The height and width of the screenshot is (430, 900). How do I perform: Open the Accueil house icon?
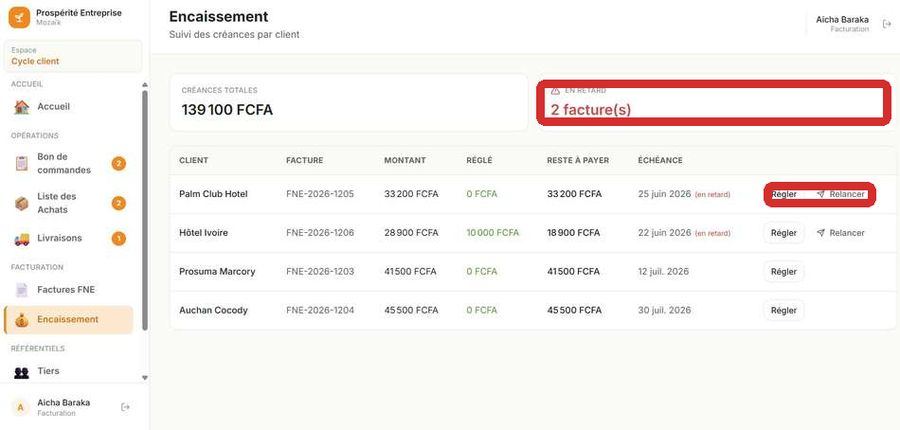[x=21, y=107]
